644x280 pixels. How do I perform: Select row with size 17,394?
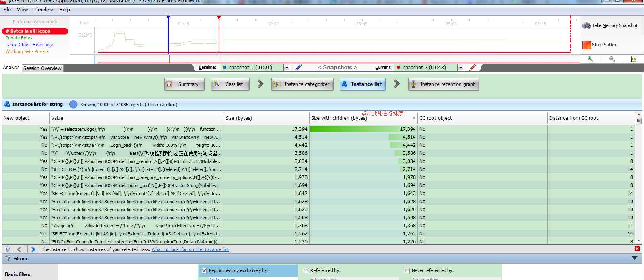pyautogui.click(x=318, y=129)
